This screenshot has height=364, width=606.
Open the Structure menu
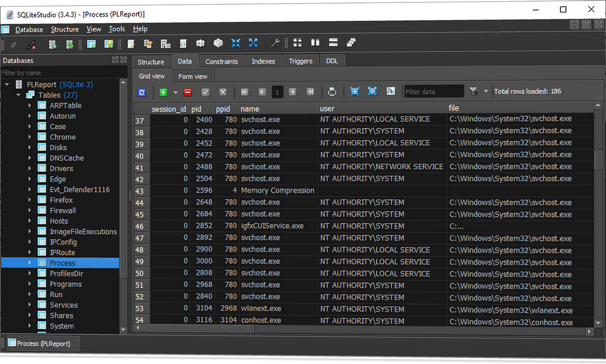click(x=65, y=30)
